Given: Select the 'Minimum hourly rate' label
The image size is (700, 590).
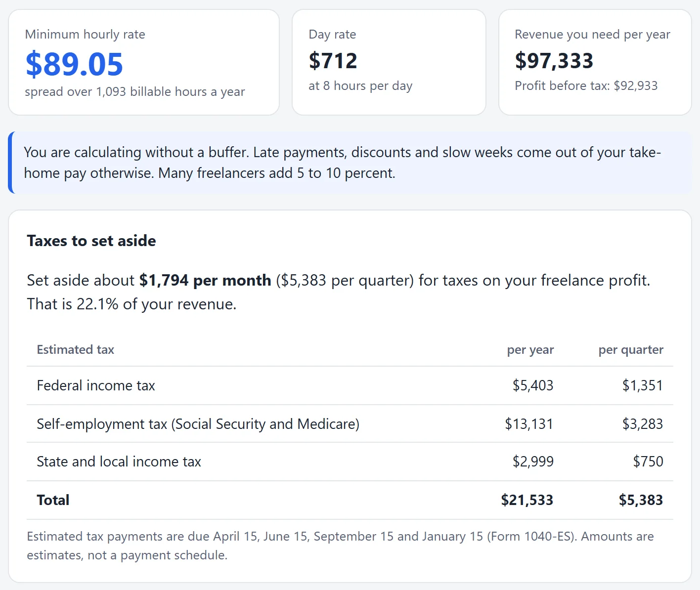Looking at the screenshot, I should [x=85, y=34].
